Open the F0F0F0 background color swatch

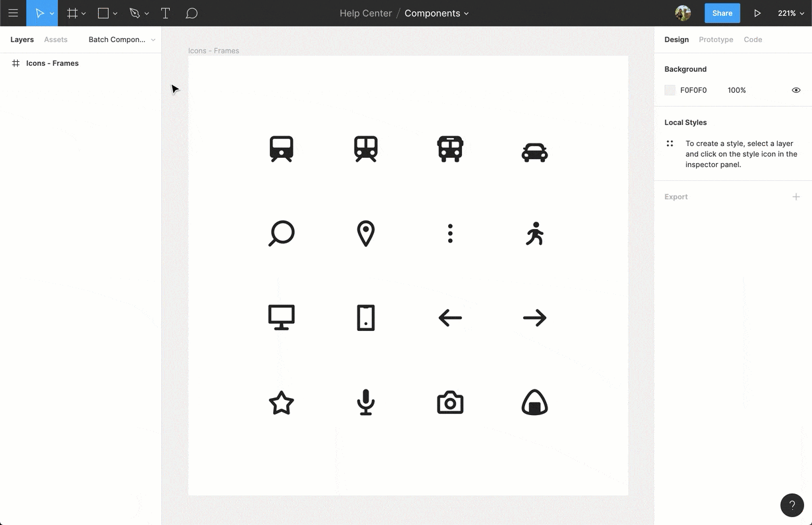click(x=670, y=90)
